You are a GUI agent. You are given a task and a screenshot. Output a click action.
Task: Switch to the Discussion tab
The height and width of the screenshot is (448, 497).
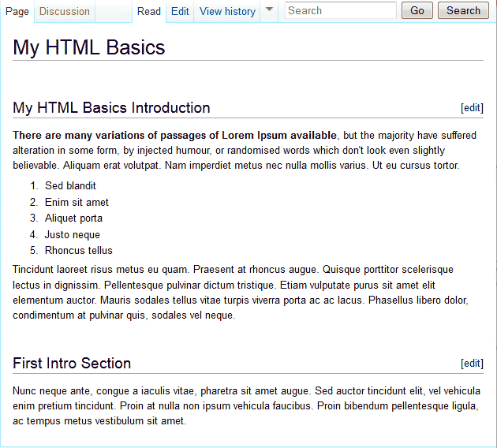(x=65, y=12)
